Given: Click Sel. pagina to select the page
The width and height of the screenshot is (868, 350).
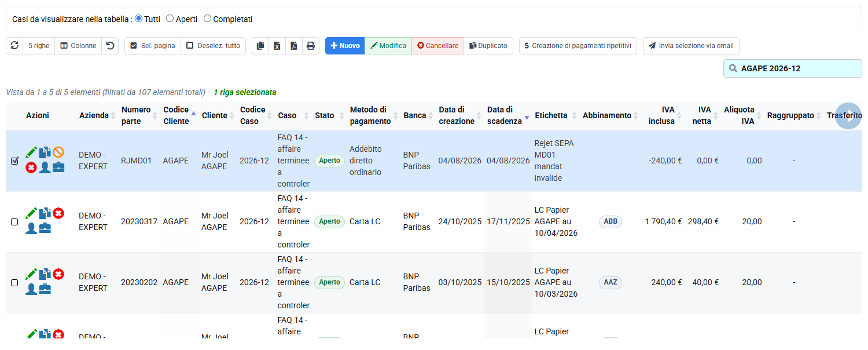Looking at the screenshot, I should tap(153, 46).
